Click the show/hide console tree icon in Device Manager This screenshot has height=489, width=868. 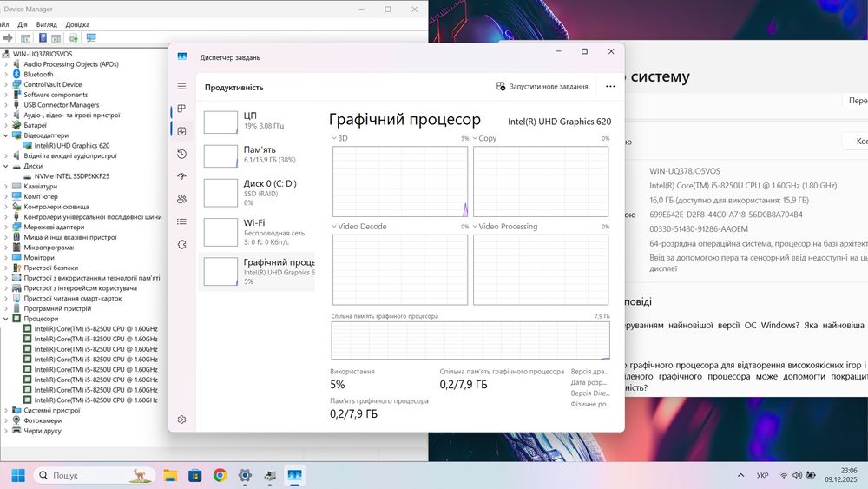(25, 37)
